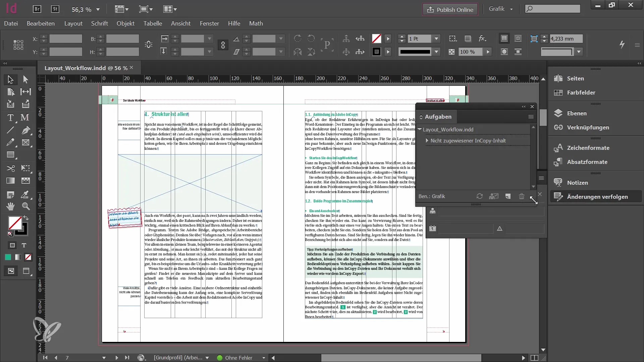Click the Publish Online button

coord(450,9)
